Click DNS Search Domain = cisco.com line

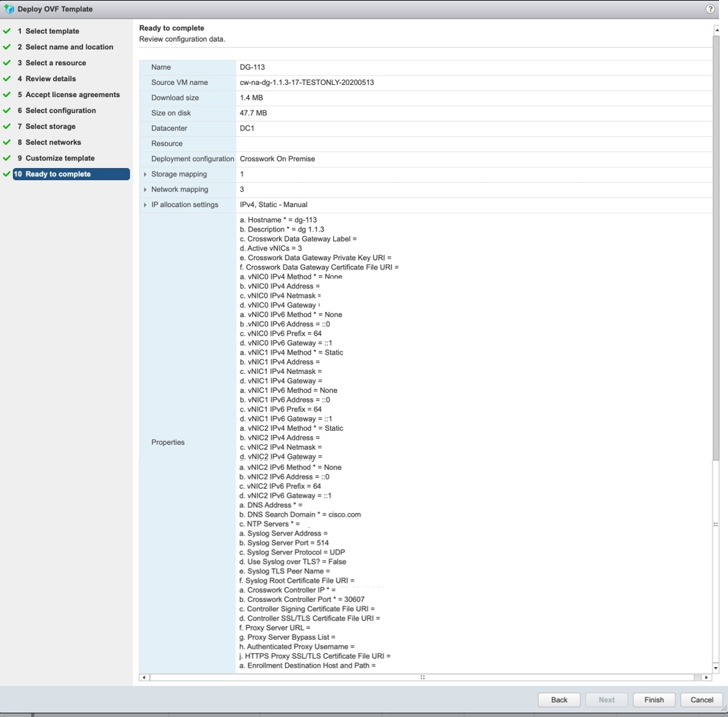click(x=300, y=515)
